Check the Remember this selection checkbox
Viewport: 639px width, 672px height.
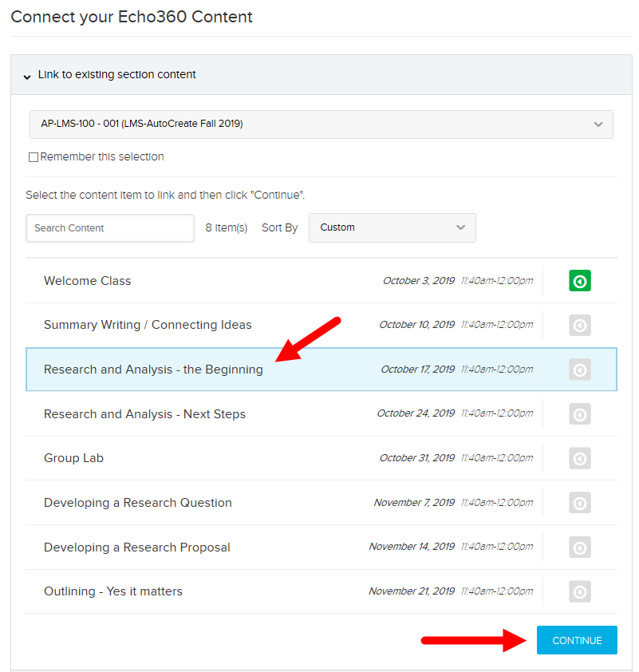[34, 157]
